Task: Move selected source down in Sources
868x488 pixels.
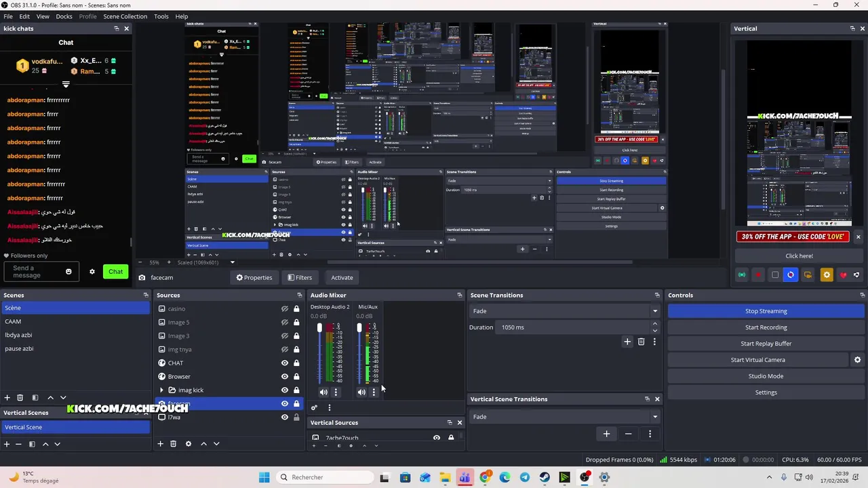Action: 216,444
